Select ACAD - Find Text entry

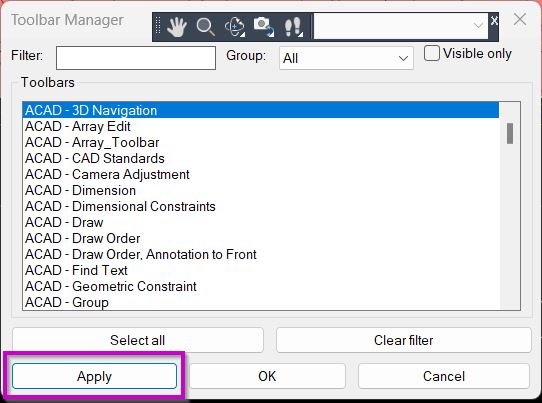coord(261,270)
